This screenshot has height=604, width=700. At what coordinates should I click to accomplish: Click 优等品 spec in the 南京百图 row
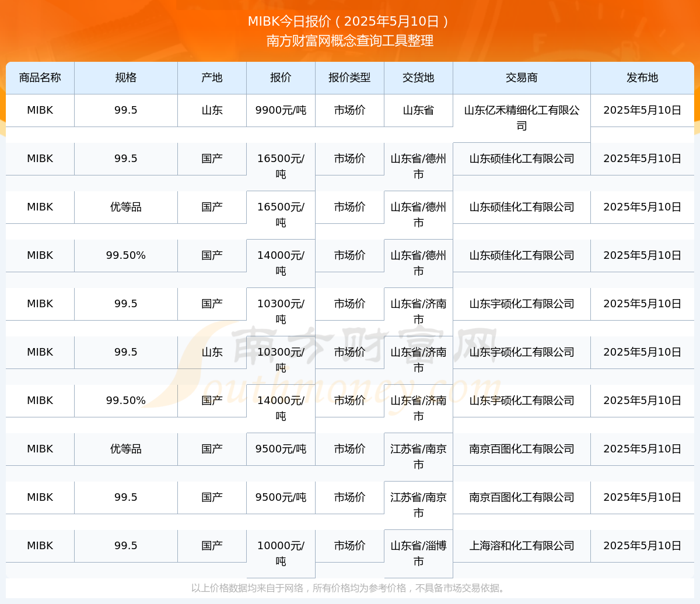126,449
